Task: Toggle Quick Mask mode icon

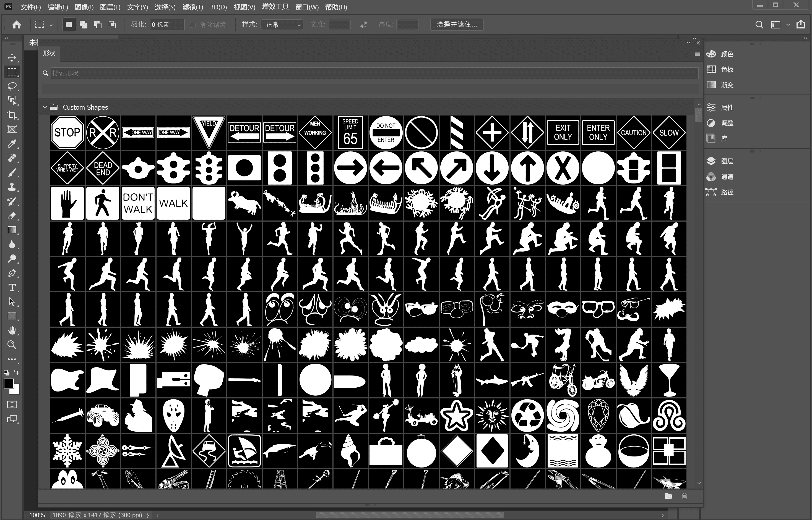Action: (12, 405)
